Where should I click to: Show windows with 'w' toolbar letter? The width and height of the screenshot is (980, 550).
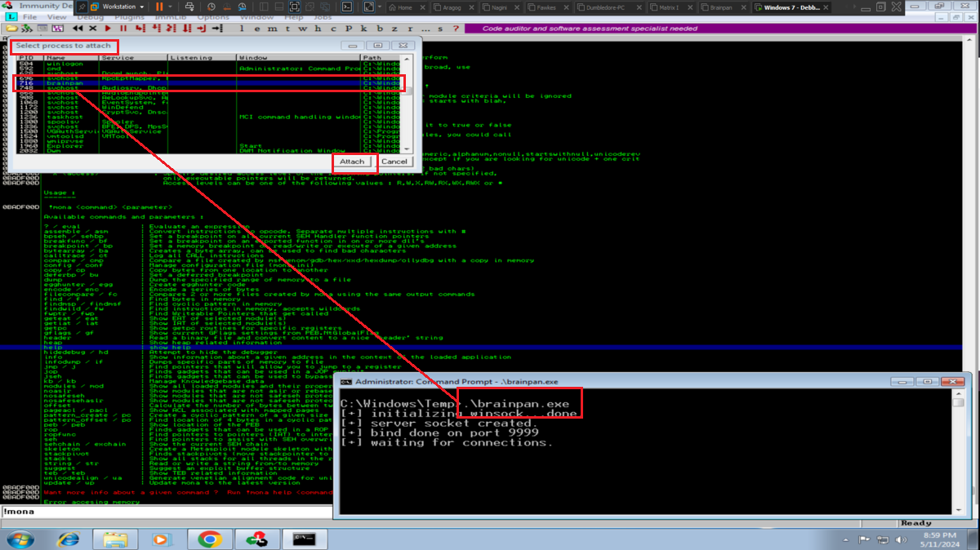(302, 29)
